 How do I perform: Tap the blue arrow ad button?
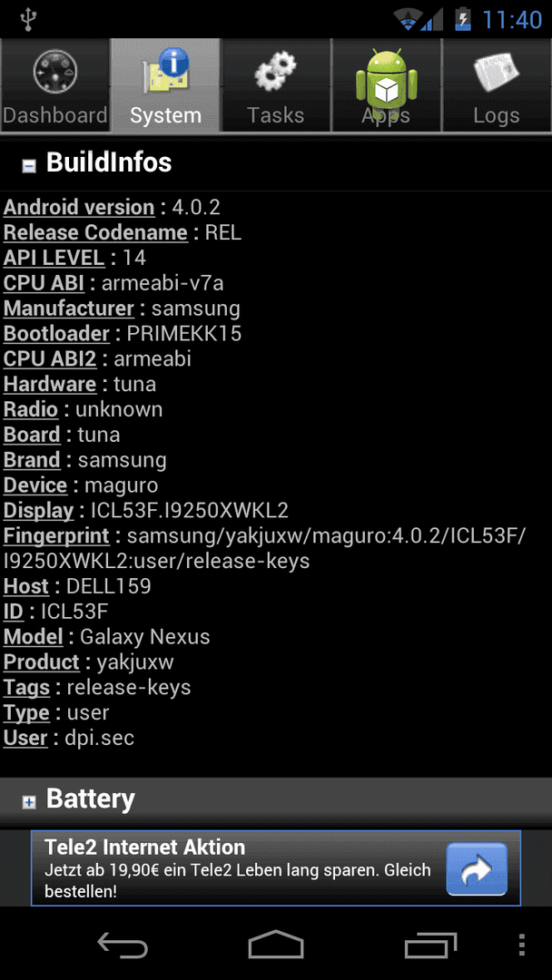coord(477,868)
